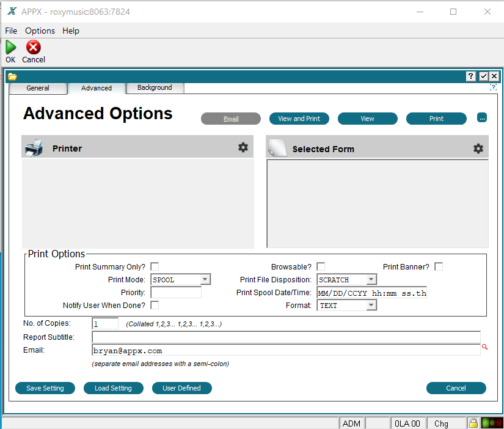The height and width of the screenshot is (429, 504).
Task: Click the Priority input field
Action: (x=176, y=292)
